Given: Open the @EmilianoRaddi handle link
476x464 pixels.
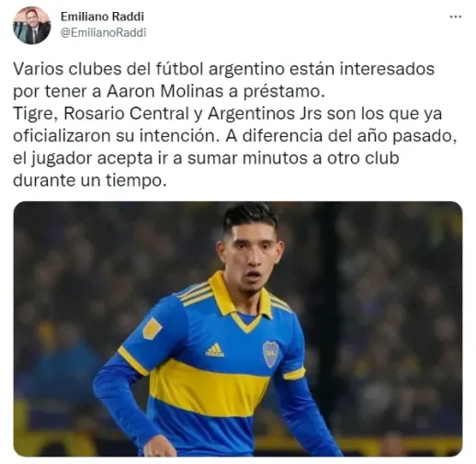Looking at the screenshot, I should (x=104, y=32).
